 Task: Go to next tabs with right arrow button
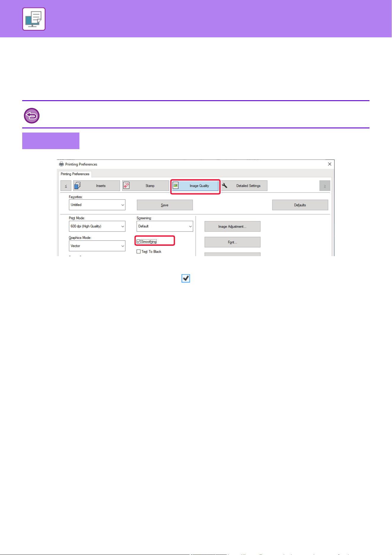[325, 186]
